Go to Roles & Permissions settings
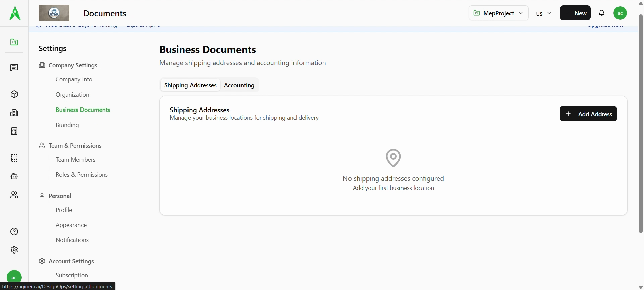 [82, 175]
